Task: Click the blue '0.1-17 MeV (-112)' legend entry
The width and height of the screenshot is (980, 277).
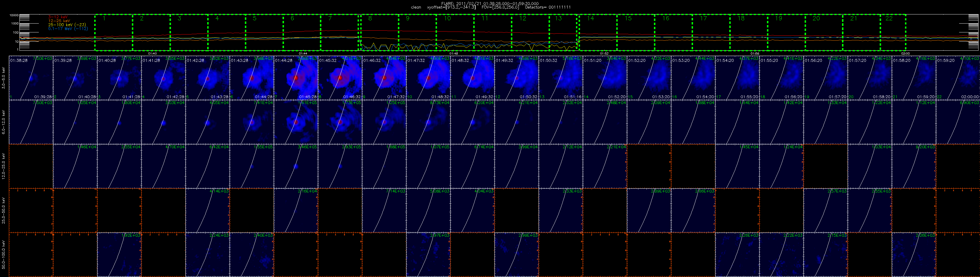Action: coord(68,29)
